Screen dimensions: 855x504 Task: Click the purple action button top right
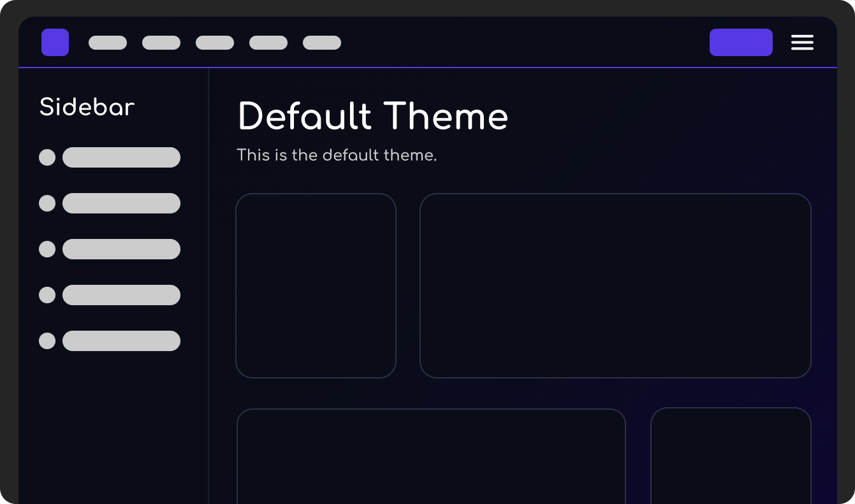pos(741,41)
